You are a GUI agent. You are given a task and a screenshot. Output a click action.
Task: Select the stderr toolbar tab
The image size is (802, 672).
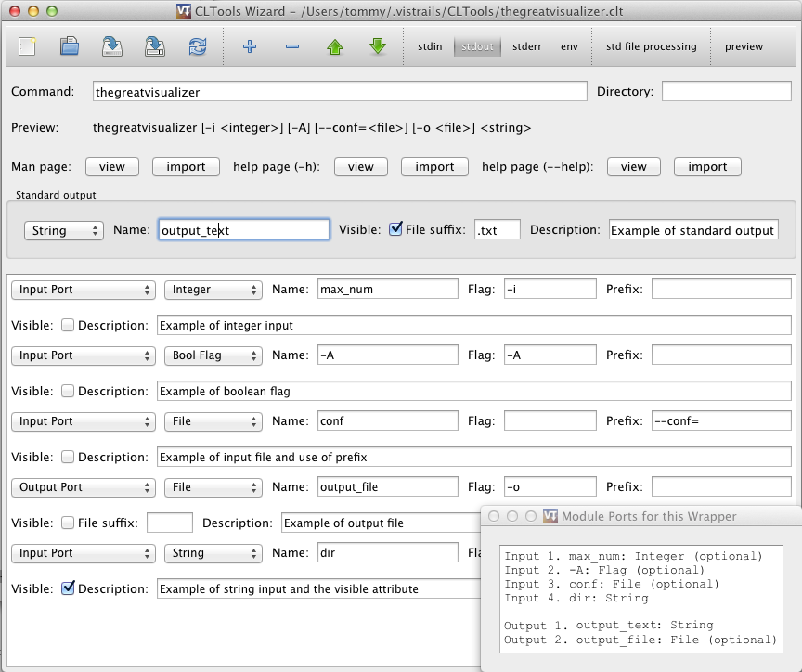pos(528,46)
